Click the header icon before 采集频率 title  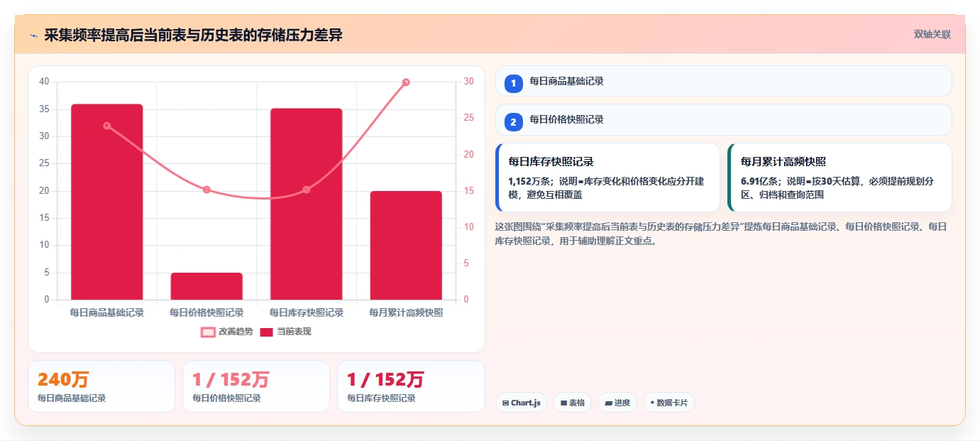pos(33,36)
